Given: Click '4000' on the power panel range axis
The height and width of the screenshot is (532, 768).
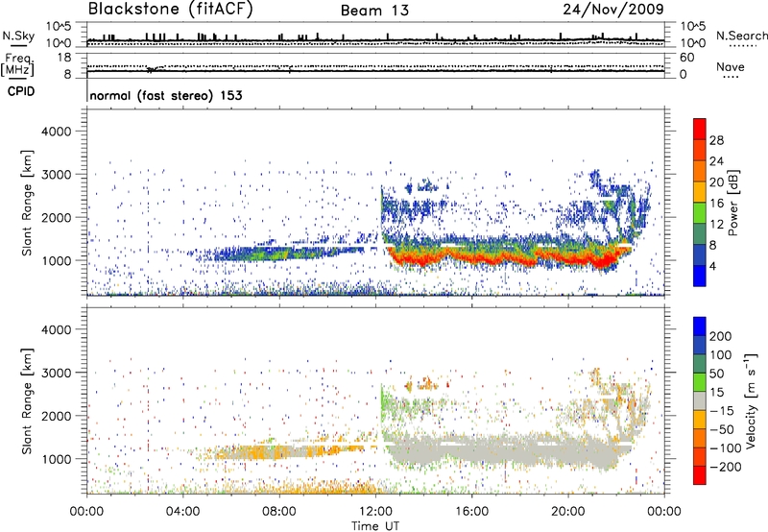Looking at the screenshot, I should click(x=56, y=132).
